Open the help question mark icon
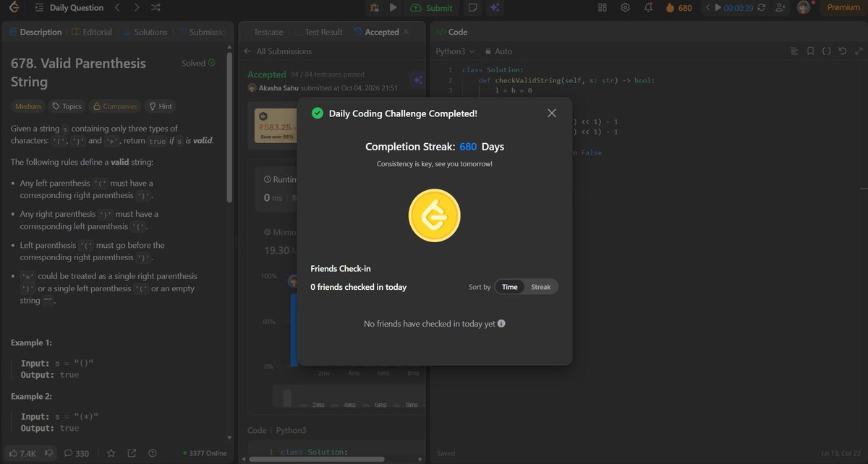 [x=153, y=453]
